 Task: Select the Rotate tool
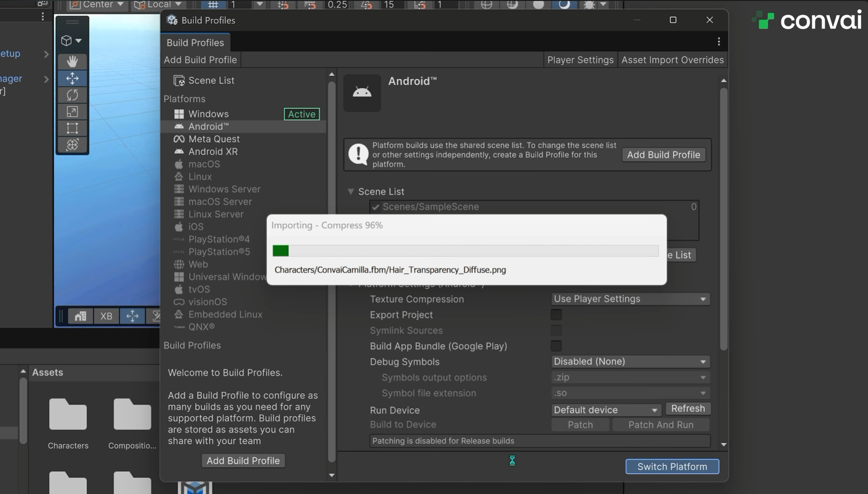tap(72, 95)
